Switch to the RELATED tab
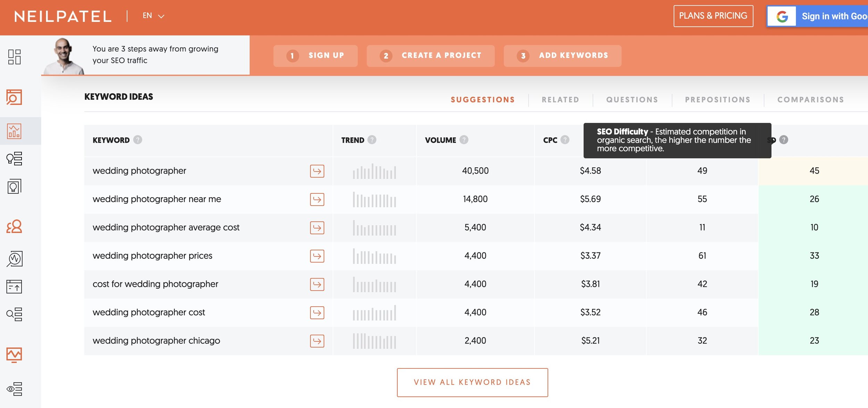Screen dimensions: 868x408 (560, 100)
